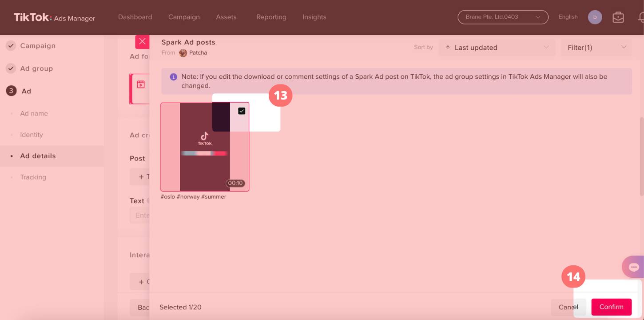
Task: Open the user avatar 'b' menu
Action: click(595, 17)
